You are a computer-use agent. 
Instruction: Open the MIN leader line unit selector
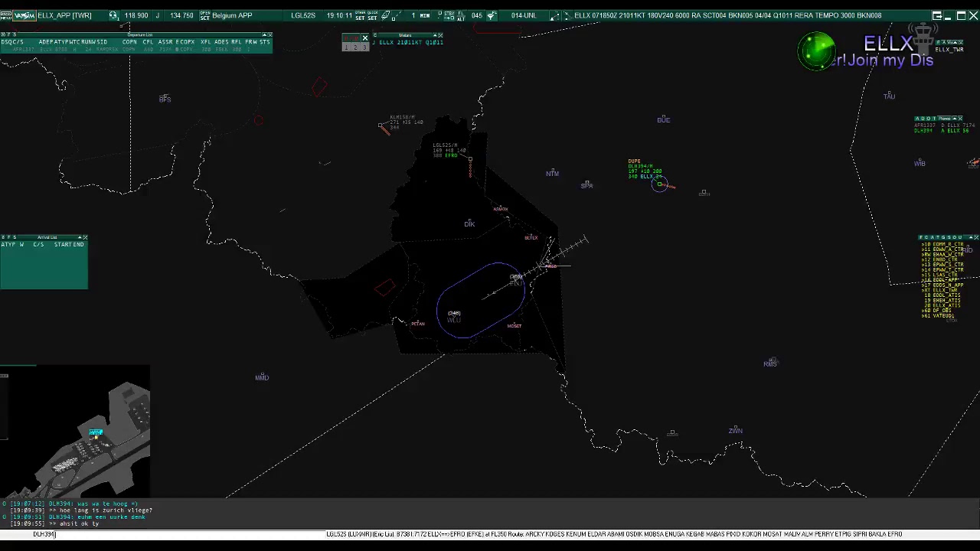coord(425,15)
